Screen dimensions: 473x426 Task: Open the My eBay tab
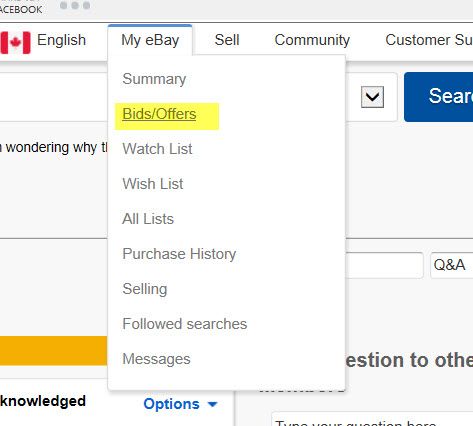click(150, 40)
